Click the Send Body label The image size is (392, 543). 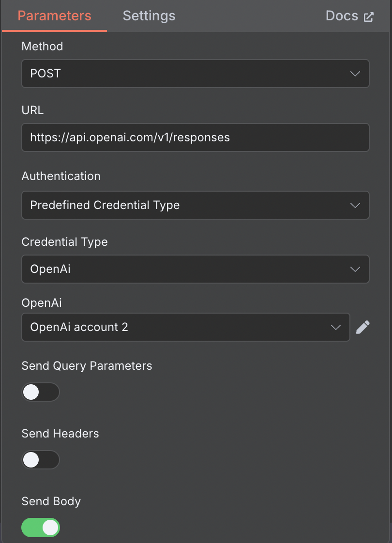coord(51,501)
